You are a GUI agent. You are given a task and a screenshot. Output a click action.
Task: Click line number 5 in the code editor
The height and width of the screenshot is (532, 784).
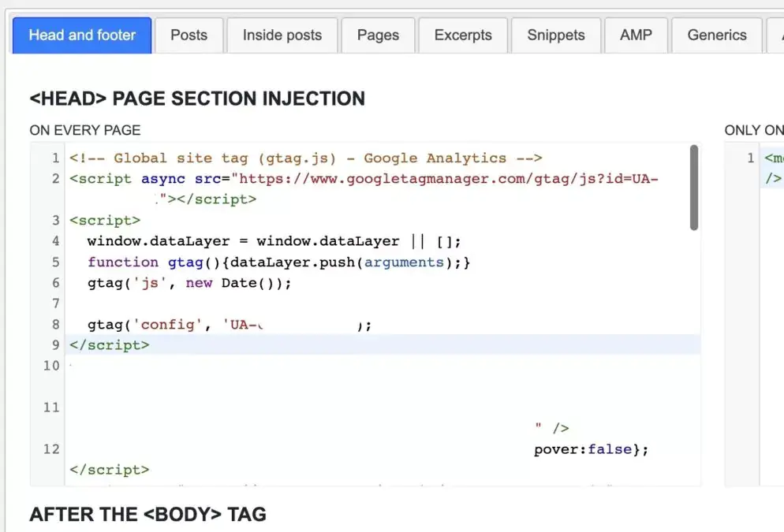point(55,262)
